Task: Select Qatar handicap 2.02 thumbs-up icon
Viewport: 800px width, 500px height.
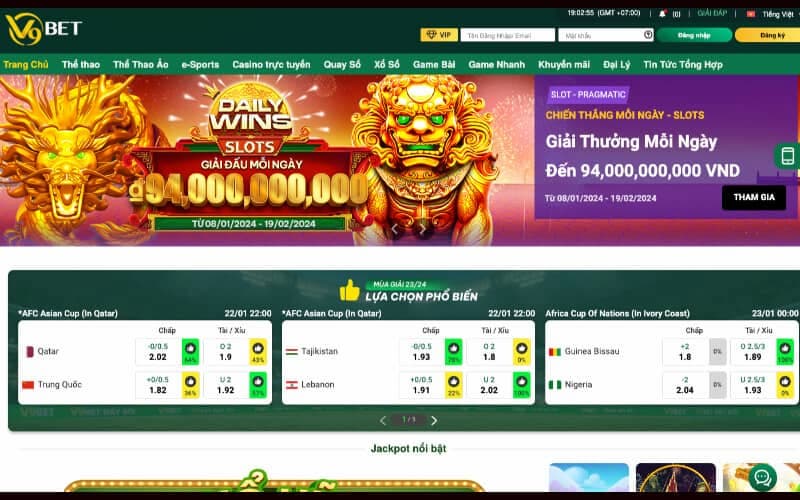Action: pos(190,352)
